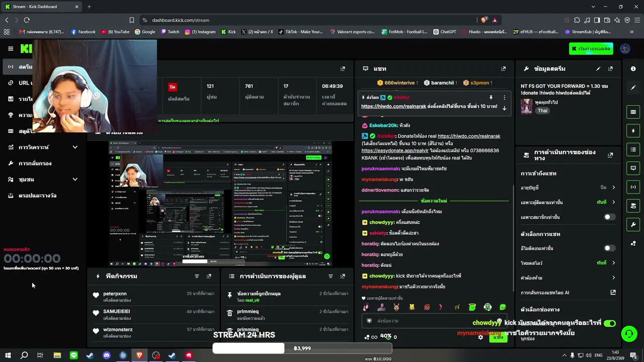The width and height of the screenshot is (644, 362).
Task: Toggle the moderator actions list icon in the right rail
Action: click(x=633, y=149)
